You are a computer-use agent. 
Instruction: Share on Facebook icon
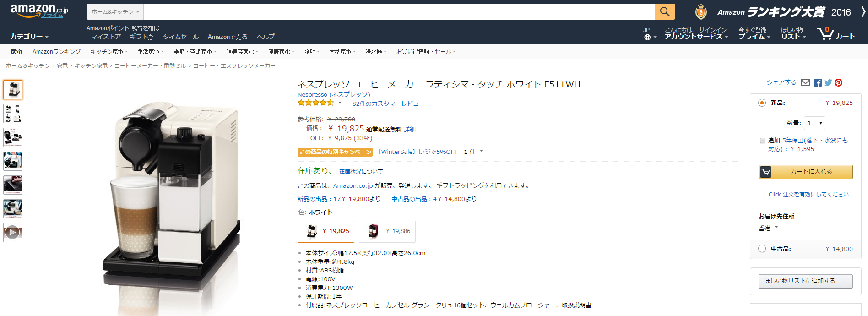click(x=818, y=83)
